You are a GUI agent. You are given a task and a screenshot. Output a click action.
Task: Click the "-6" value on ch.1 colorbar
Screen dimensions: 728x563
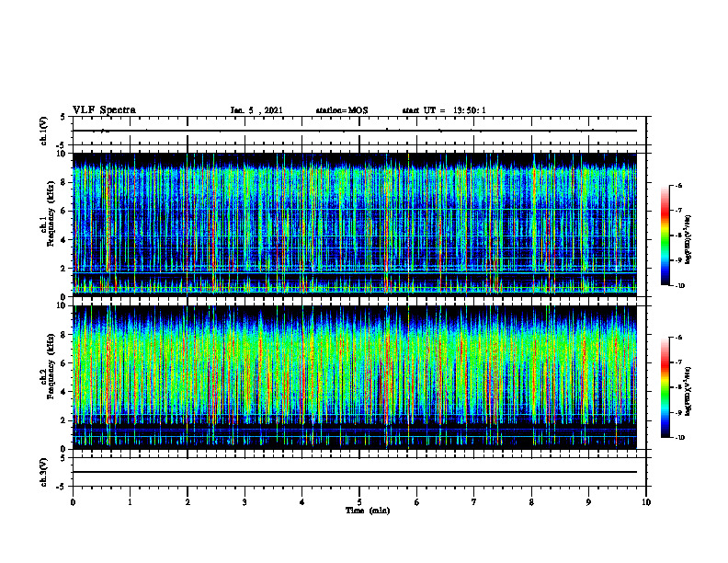click(678, 185)
